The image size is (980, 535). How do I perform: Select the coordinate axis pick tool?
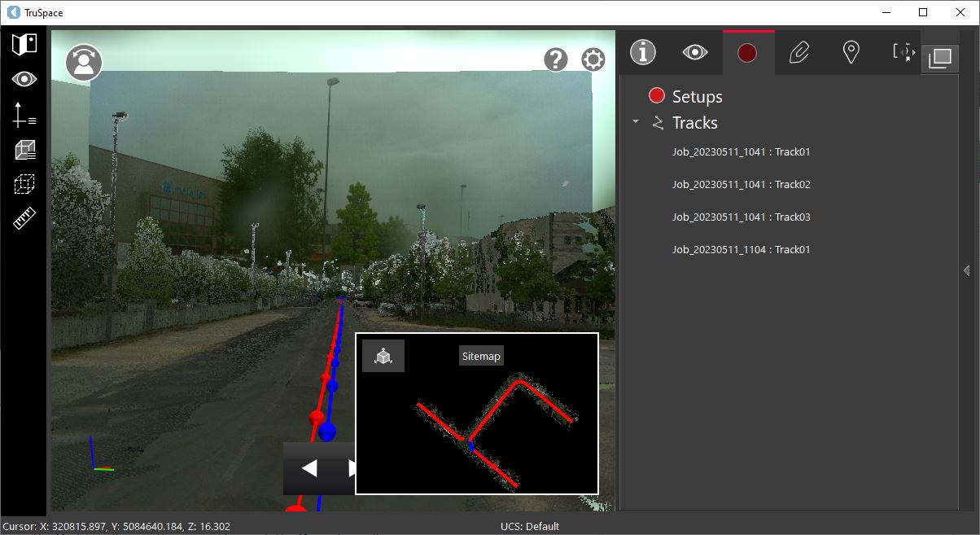pos(24,116)
